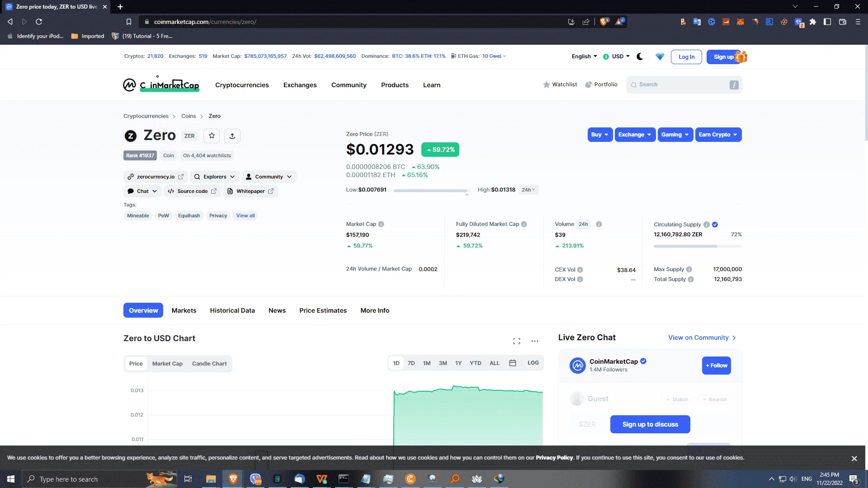868x488 pixels.
Task: Set chart range to 1M
Action: point(427,363)
